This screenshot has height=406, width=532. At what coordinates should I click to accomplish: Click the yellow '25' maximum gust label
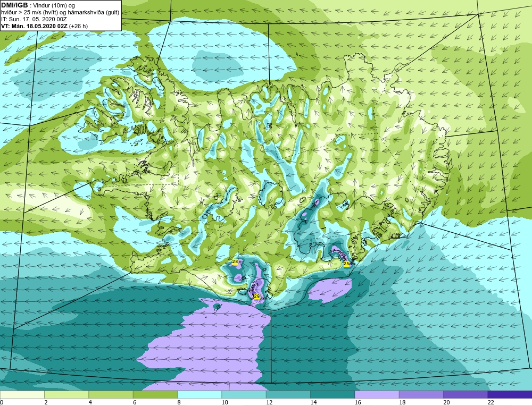click(346, 264)
